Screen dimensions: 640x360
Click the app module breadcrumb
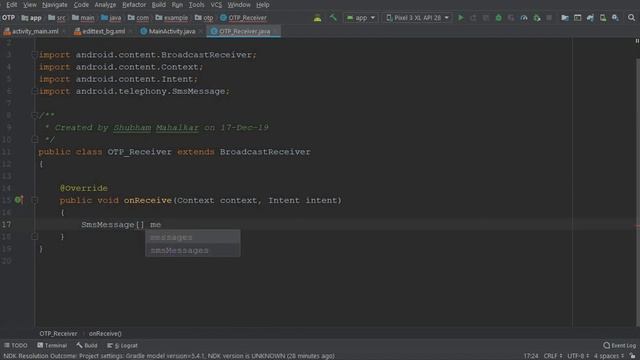pos(31,18)
